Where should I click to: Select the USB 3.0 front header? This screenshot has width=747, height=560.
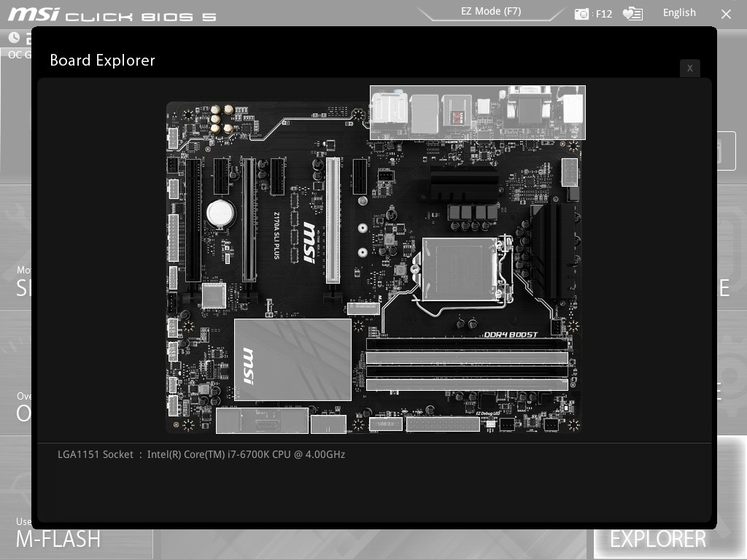click(x=386, y=424)
